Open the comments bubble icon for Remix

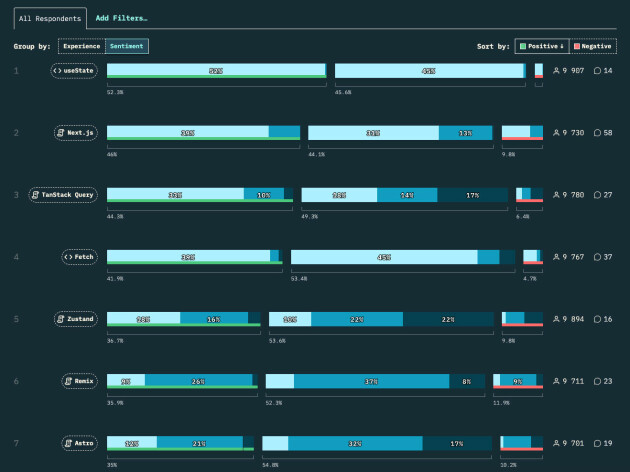coord(597,381)
